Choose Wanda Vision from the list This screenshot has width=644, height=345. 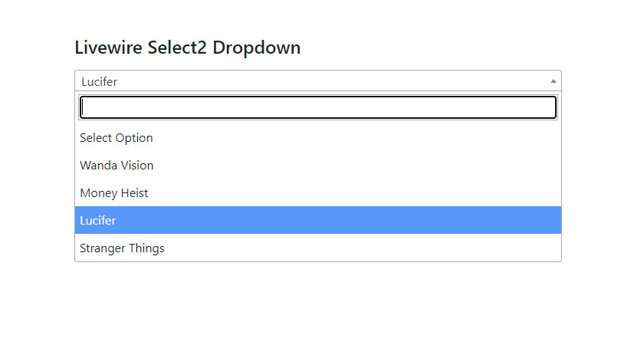click(x=318, y=165)
